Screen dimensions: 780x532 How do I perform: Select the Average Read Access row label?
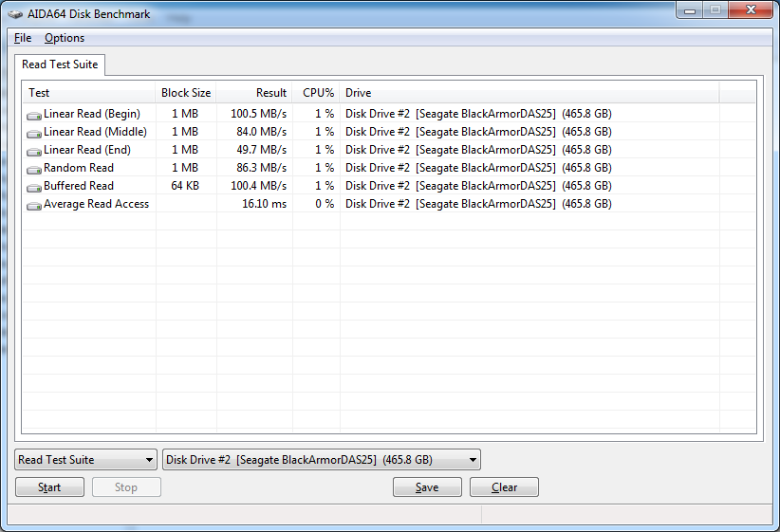point(96,204)
